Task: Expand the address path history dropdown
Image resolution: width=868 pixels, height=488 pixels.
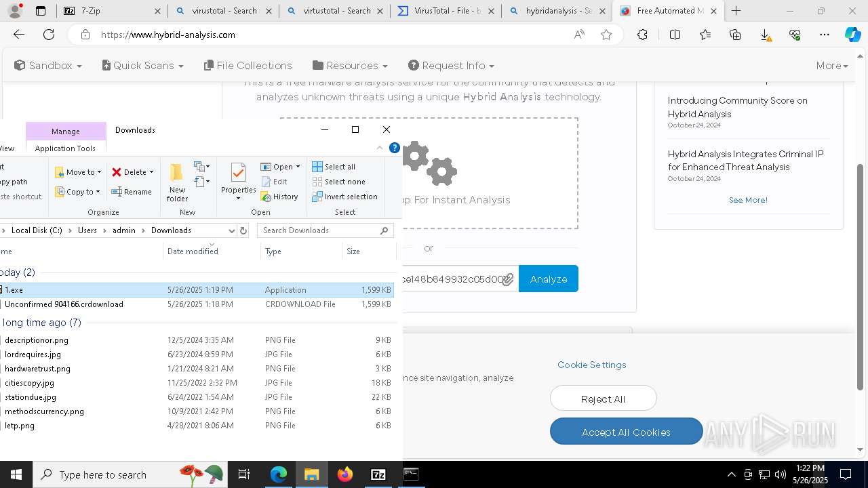Action: pyautogui.click(x=232, y=230)
